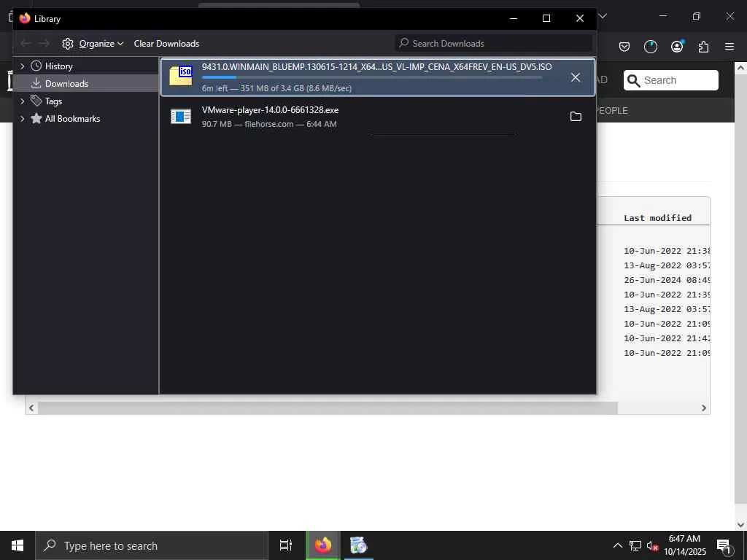Click vertical scrollbar up arrow
This screenshot has width=747, height=560.
click(x=740, y=68)
